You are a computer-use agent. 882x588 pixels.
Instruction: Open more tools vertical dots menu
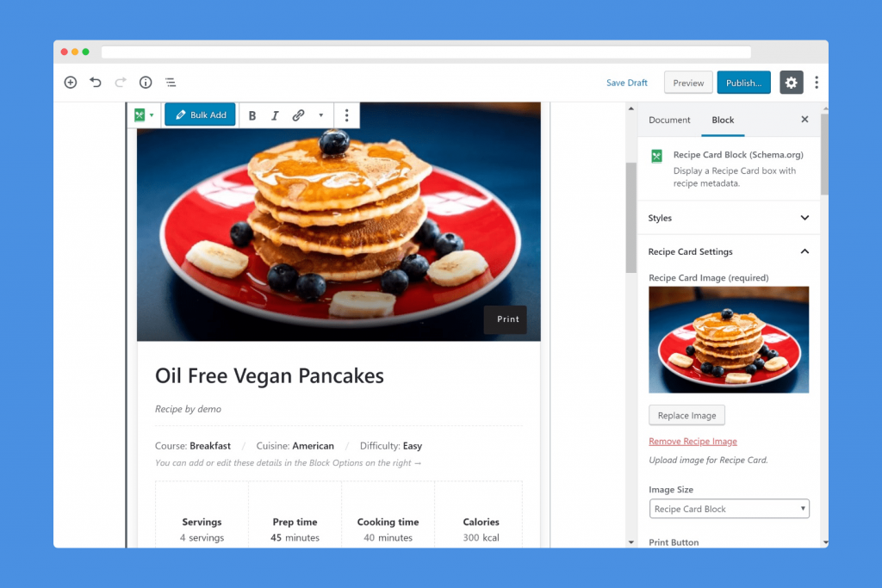tap(817, 83)
